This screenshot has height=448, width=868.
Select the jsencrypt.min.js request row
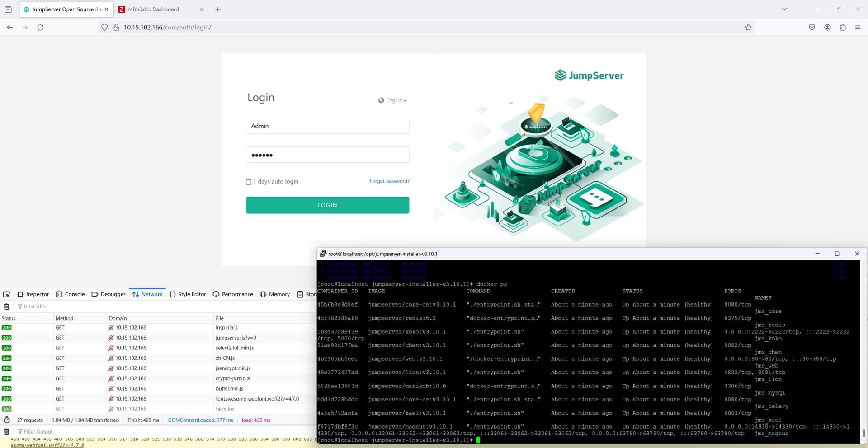(x=158, y=368)
